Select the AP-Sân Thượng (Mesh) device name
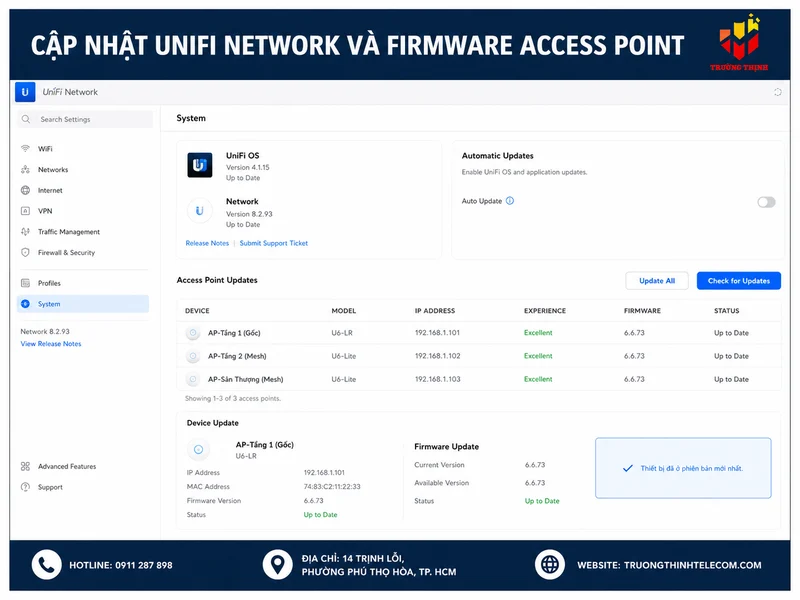The height and width of the screenshot is (600, 800). pos(245,379)
